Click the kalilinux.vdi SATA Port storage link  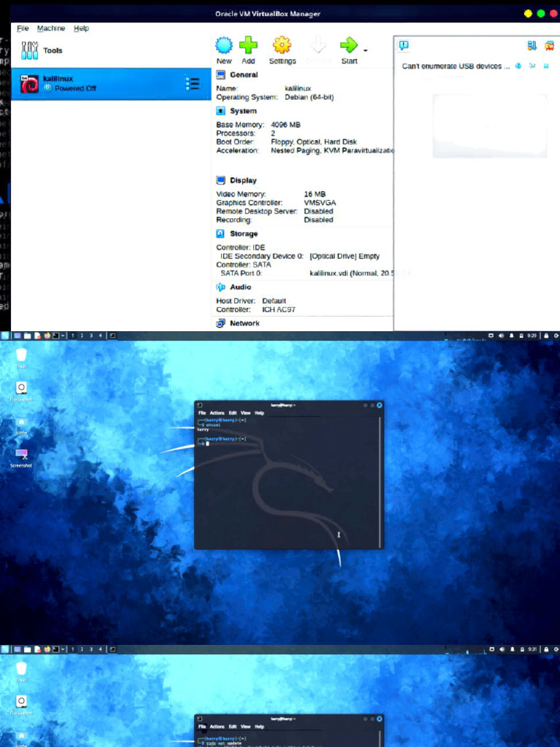(350, 273)
